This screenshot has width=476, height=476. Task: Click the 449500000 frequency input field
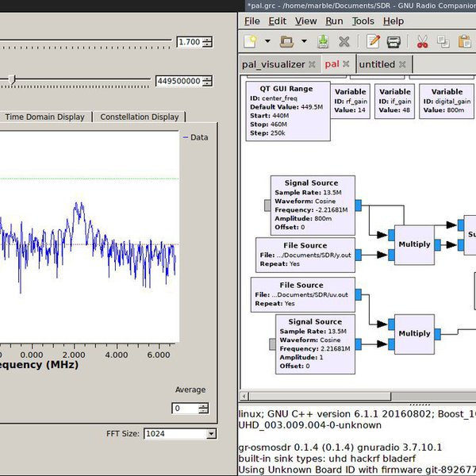tap(178, 80)
